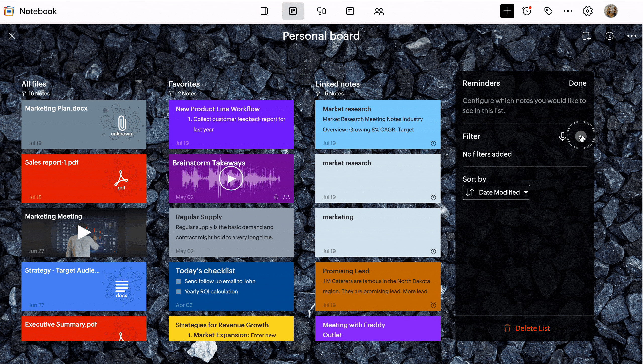Open the reminders clock icon in top bar
Screen dimensions: 643x364
[527, 11]
